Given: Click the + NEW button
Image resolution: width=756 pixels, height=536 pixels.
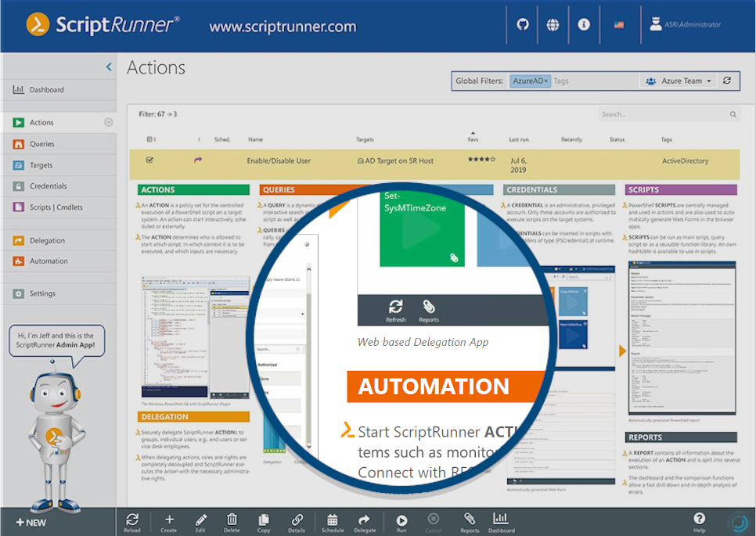Looking at the screenshot, I should (x=31, y=522).
